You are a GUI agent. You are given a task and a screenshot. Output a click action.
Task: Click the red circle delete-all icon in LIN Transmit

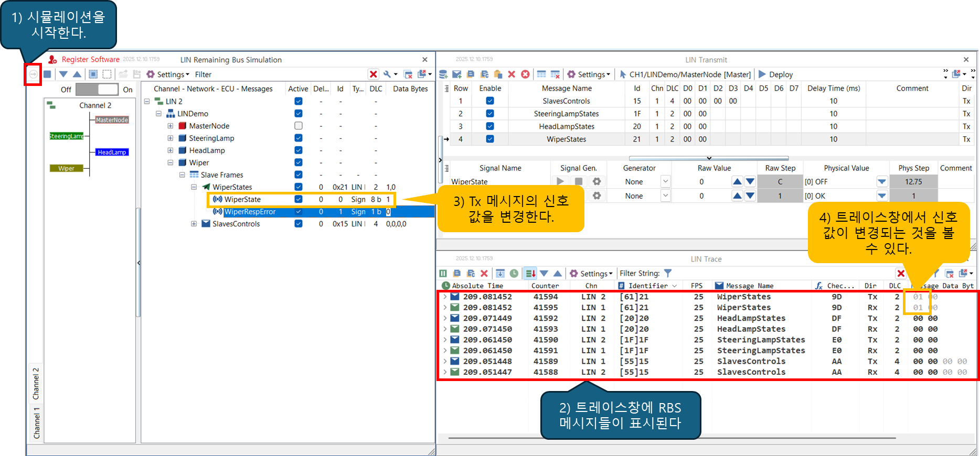525,74
